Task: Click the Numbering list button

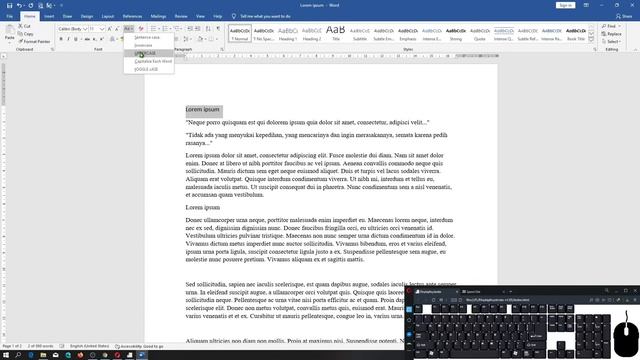Action: tap(165, 29)
